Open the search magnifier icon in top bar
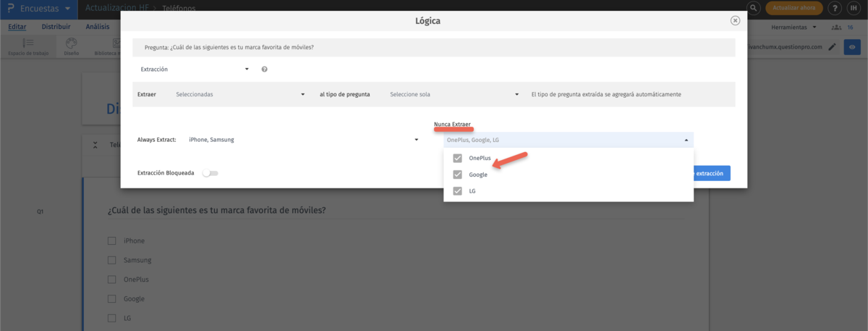Screen dimensions: 868x331 click(x=753, y=8)
